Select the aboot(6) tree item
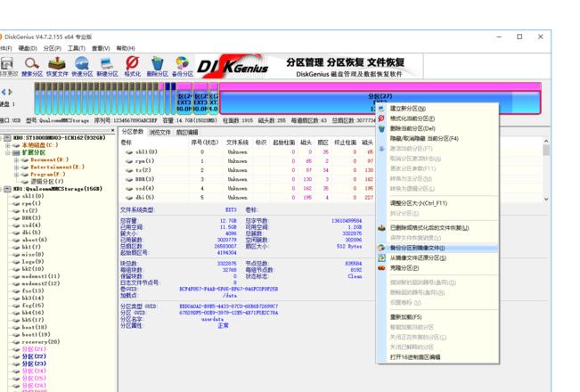Viewport: 580px width, 392px height. [35, 240]
